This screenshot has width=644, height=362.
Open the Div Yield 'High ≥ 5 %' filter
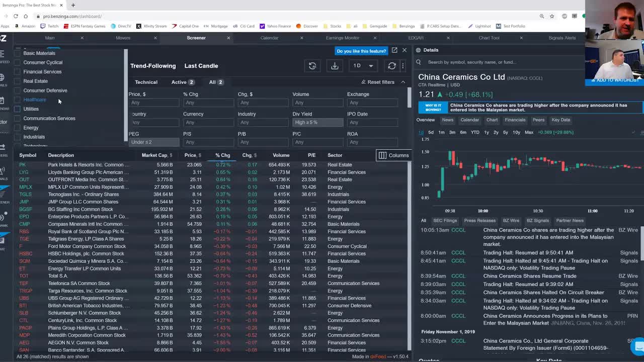point(317,122)
